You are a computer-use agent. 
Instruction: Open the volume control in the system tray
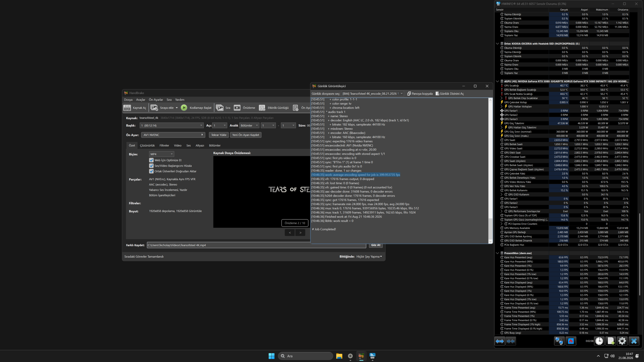point(613,356)
